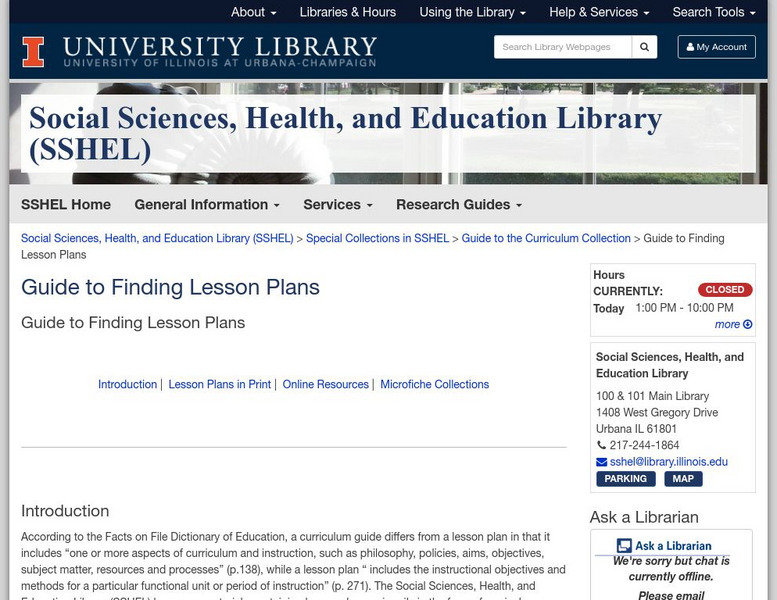Select the SSHEL Home tab

click(66, 204)
